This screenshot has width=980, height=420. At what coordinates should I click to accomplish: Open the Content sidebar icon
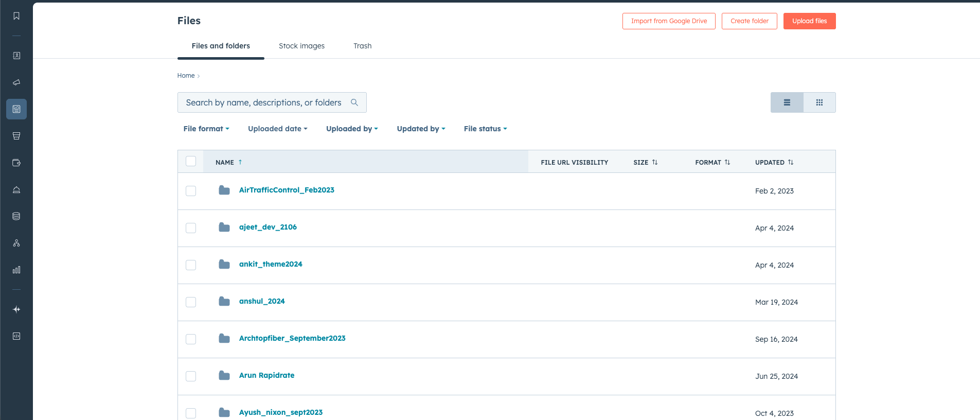pos(16,109)
